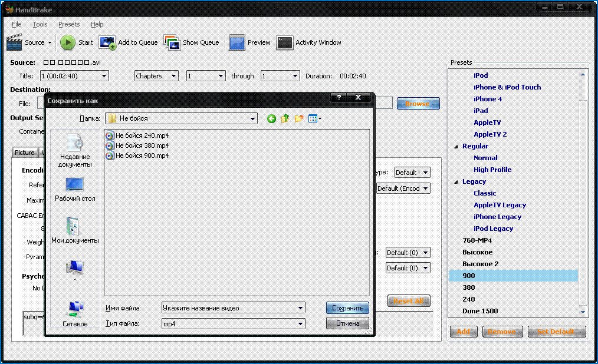Select the Dune 1500 preset
This screenshot has height=364, width=598.
click(x=480, y=312)
